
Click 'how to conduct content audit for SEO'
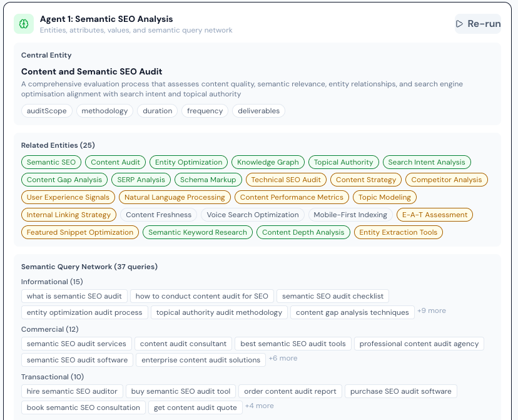click(x=202, y=296)
